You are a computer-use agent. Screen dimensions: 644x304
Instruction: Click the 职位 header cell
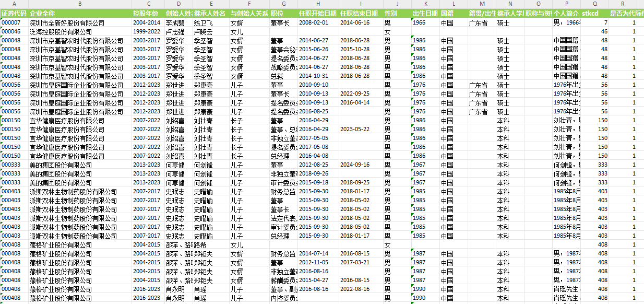pos(283,13)
